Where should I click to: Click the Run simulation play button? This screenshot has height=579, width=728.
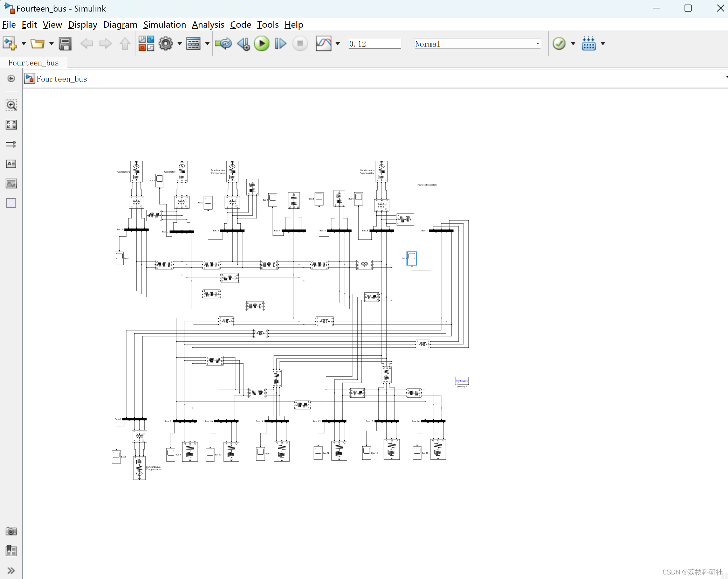261,44
